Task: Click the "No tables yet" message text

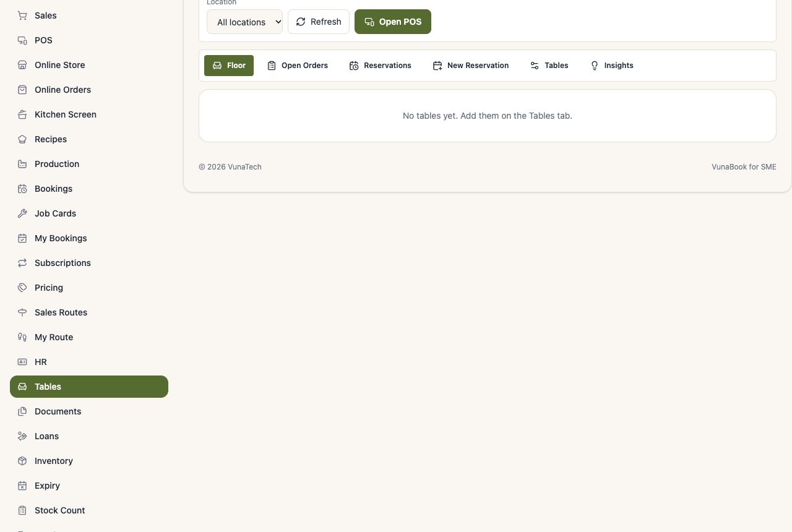Action: (488, 116)
